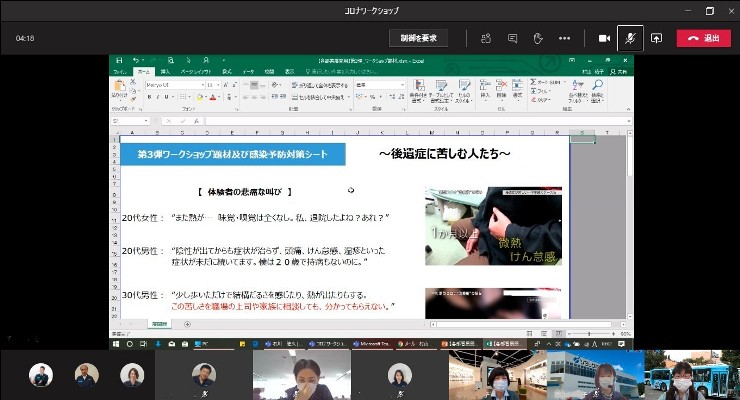Open the Teams participants panel icon
Image resolution: width=740 pixels, height=400 pixels.
486,38
